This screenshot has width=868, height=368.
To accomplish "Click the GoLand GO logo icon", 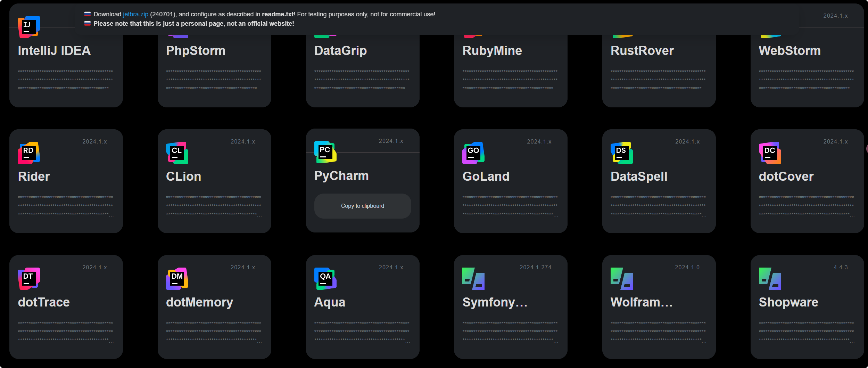I will click(473, 153).
